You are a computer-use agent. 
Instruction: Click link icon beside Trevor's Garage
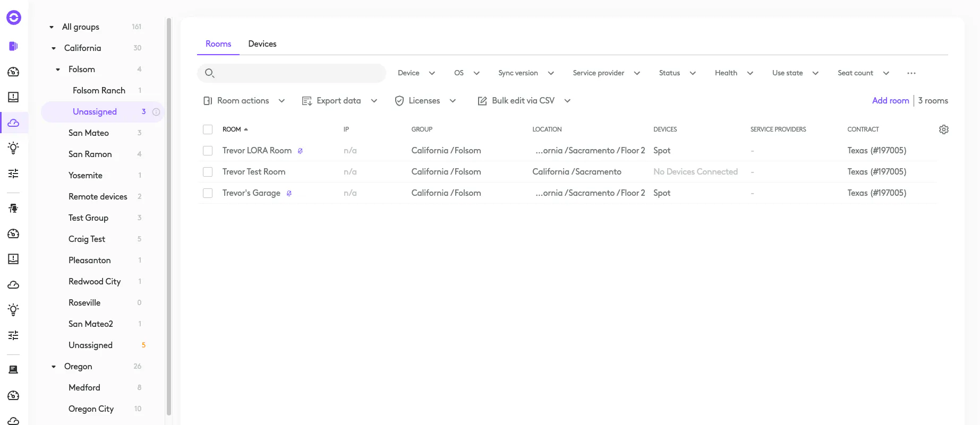pos(289,193)
